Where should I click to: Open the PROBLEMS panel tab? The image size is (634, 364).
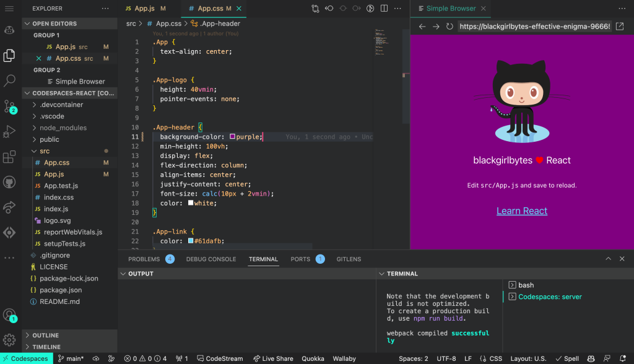pos(144,259)
